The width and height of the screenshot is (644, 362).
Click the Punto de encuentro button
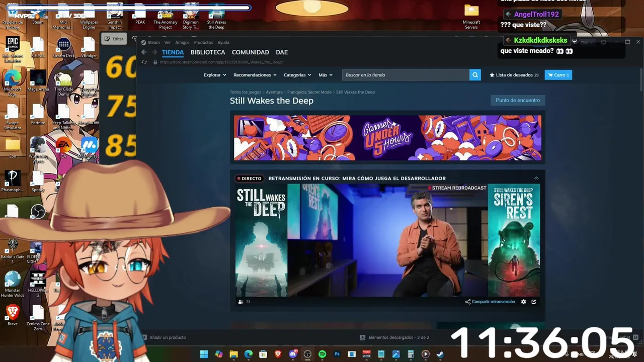coord(518,100)
